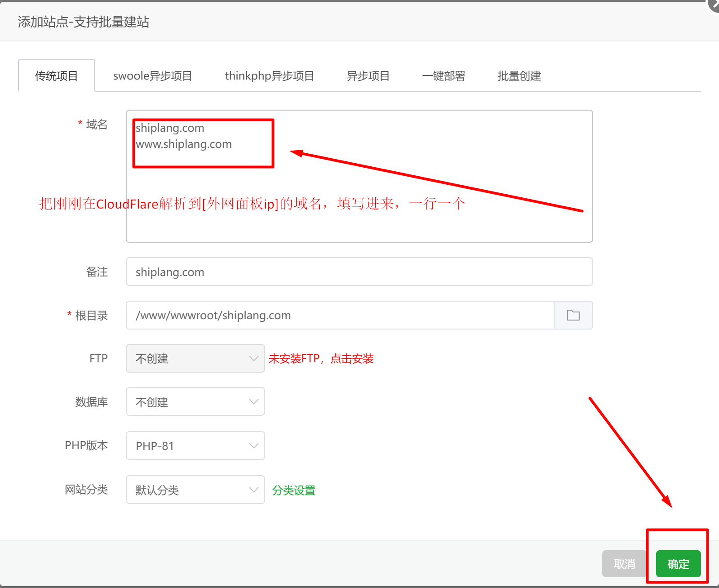Click the chevron arrow in PHP版本 selector
This screenshot has width=719, height=588.
pos(253,445)
